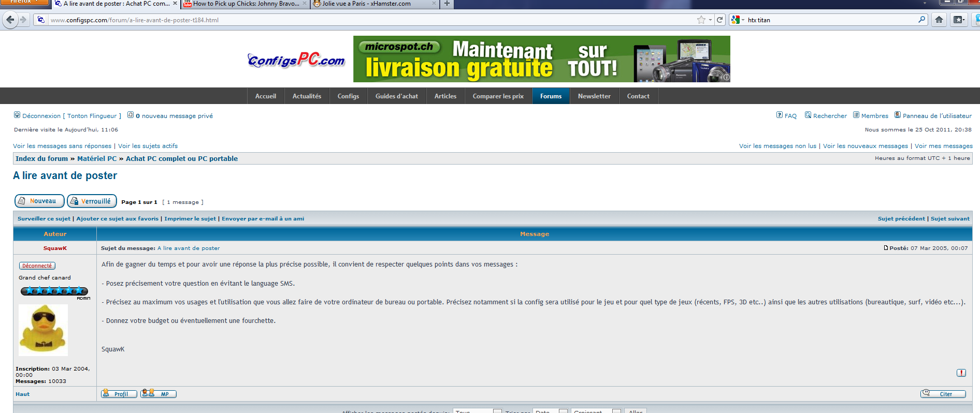Open the bookmarks menu button dropdown
Screen dimensions: 980x413
point(959,20)
